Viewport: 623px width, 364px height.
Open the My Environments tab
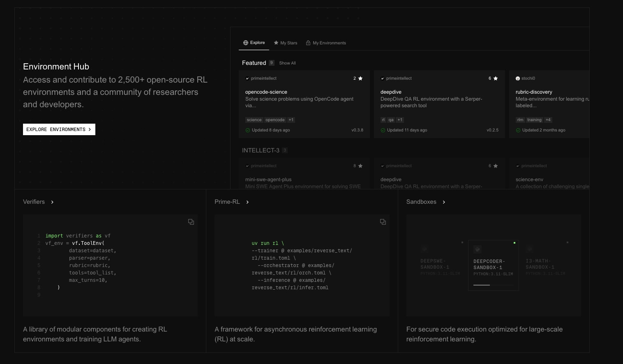click(x=326, y=43)
